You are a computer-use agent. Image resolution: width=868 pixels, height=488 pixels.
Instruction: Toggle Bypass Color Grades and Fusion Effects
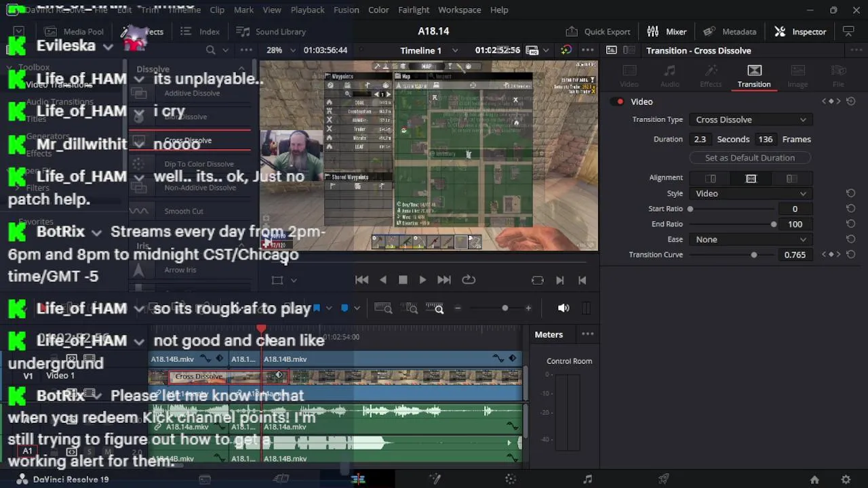point(566,50)
